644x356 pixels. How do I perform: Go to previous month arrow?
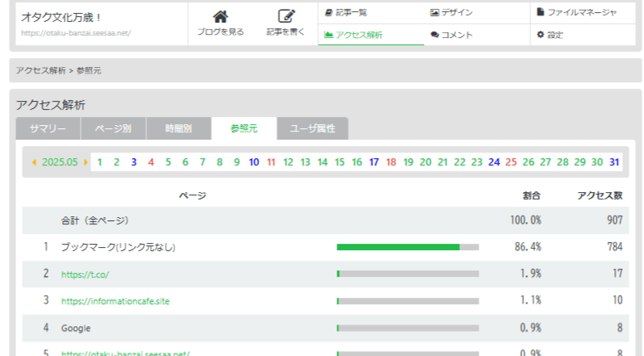(34, 162)
